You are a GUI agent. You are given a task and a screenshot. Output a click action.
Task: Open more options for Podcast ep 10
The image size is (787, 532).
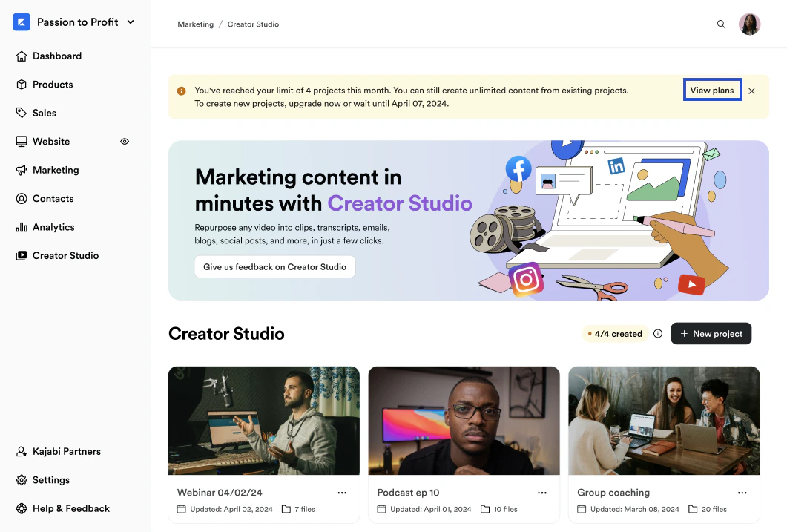pos(542,493)
